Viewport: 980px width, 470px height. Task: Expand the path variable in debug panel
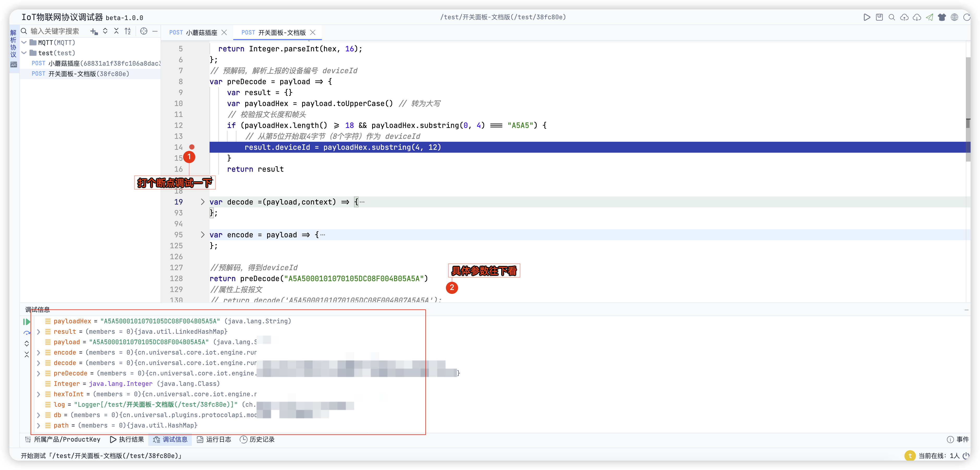coord(38,425)
